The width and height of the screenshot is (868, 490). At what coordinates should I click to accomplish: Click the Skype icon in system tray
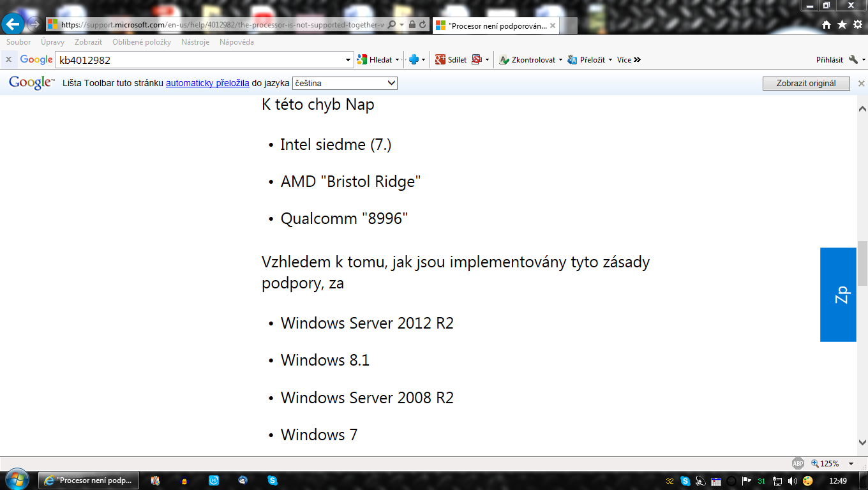point(685,481)
